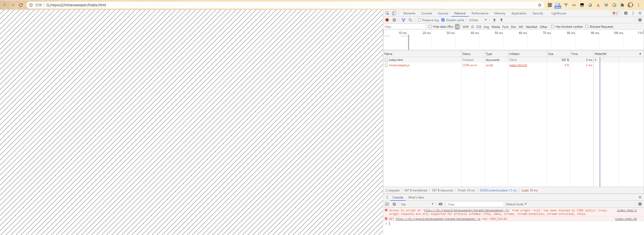The width and height of the screenshot is (644, 235).
Task: Click the network Filter text field
Action: click(x=404, y=27)
